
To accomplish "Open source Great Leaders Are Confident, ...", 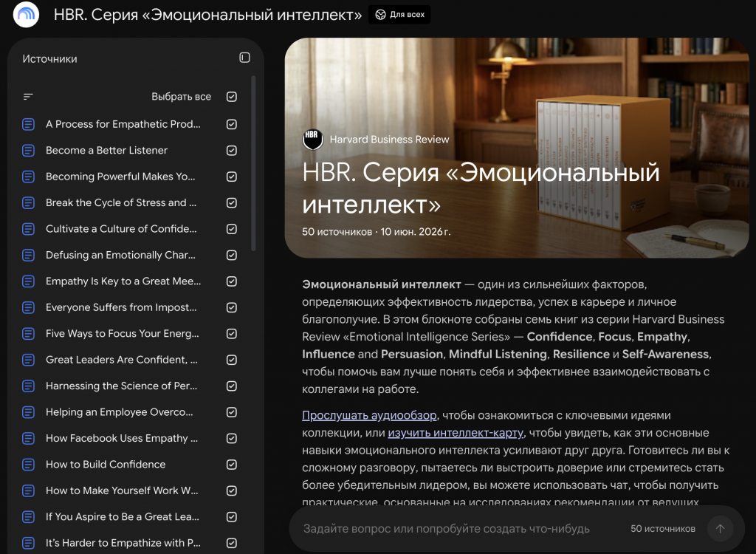I will pos(122,360).
